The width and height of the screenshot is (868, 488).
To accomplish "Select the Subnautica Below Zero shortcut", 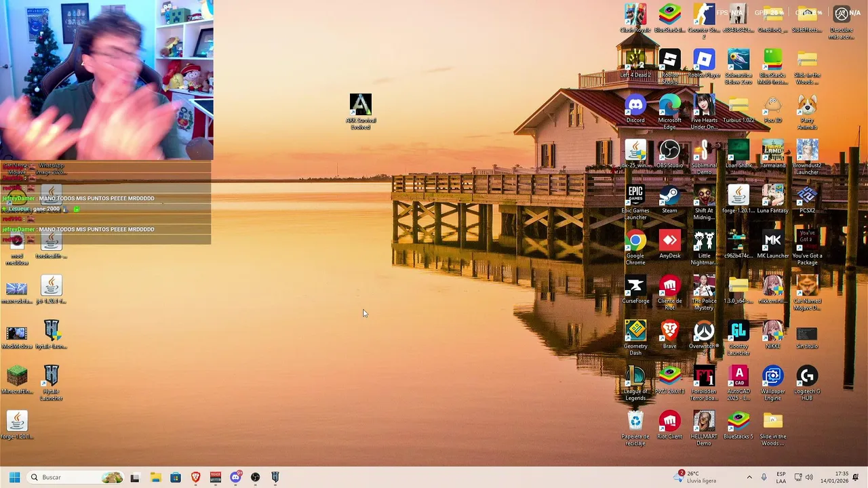I will [738, 67].
